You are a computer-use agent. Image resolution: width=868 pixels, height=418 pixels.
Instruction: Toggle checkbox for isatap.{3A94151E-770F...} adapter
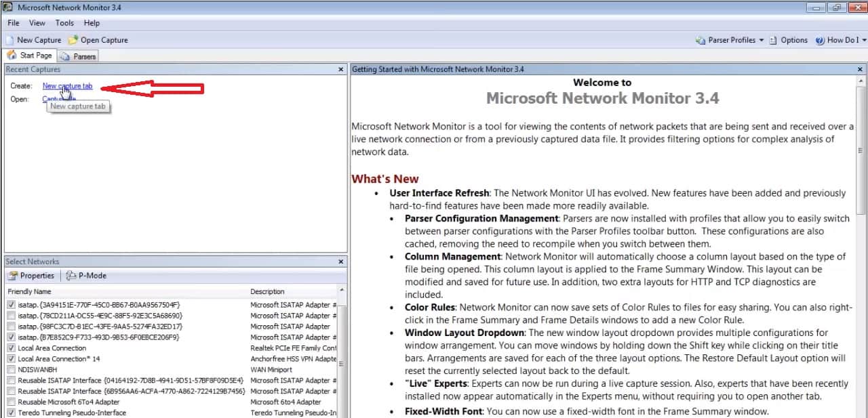(x=12, y=305)
